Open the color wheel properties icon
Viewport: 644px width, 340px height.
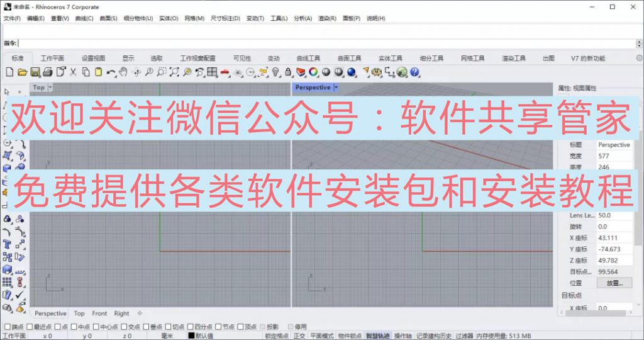point(313,72)
